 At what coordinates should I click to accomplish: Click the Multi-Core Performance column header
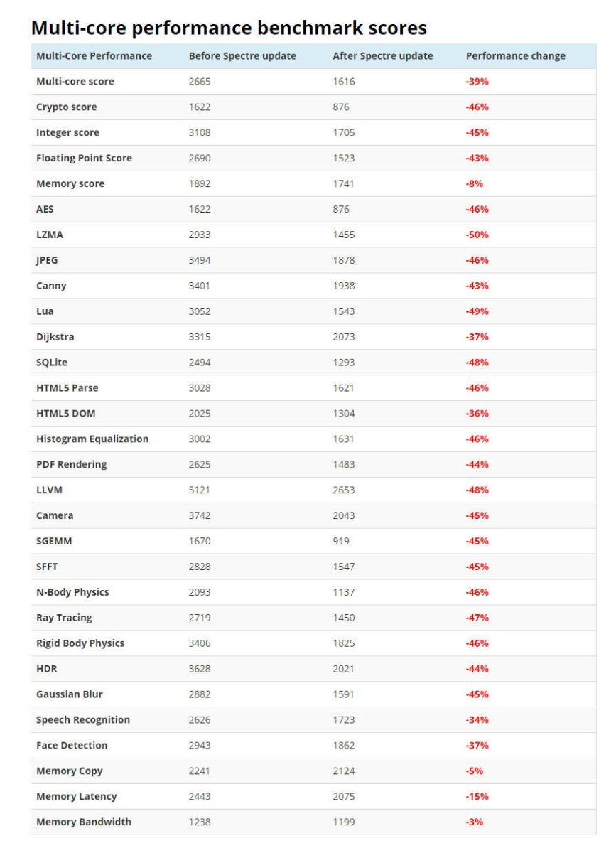click(x=94, y=55)
